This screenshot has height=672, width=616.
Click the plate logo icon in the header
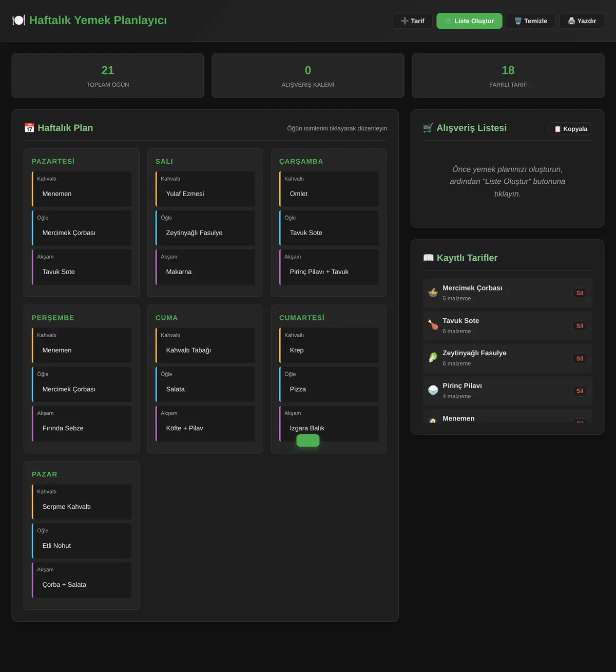click(18, 20)
